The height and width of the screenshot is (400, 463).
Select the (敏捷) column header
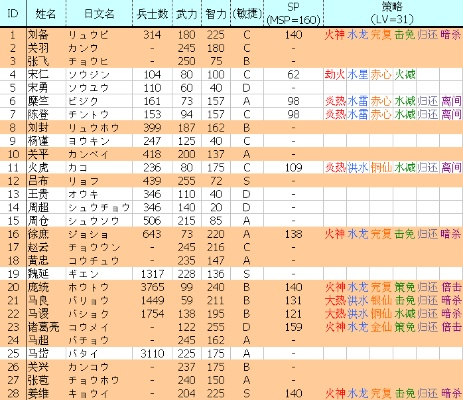247,14
